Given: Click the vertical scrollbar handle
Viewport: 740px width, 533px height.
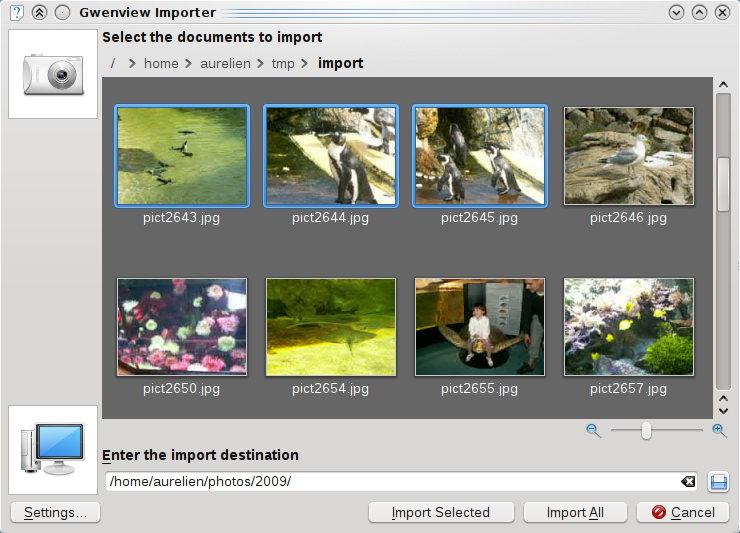Looking at the screenshot, I should coord(723,184).
